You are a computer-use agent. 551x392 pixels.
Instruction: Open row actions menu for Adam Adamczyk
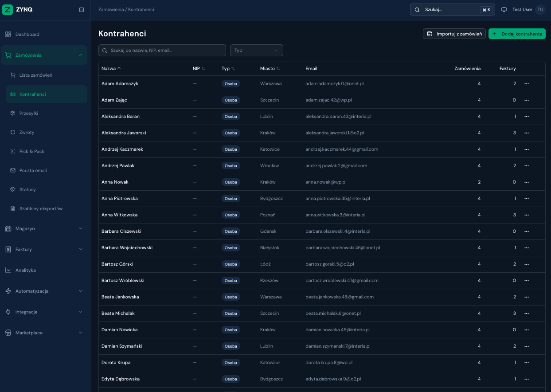click(527, 84)
